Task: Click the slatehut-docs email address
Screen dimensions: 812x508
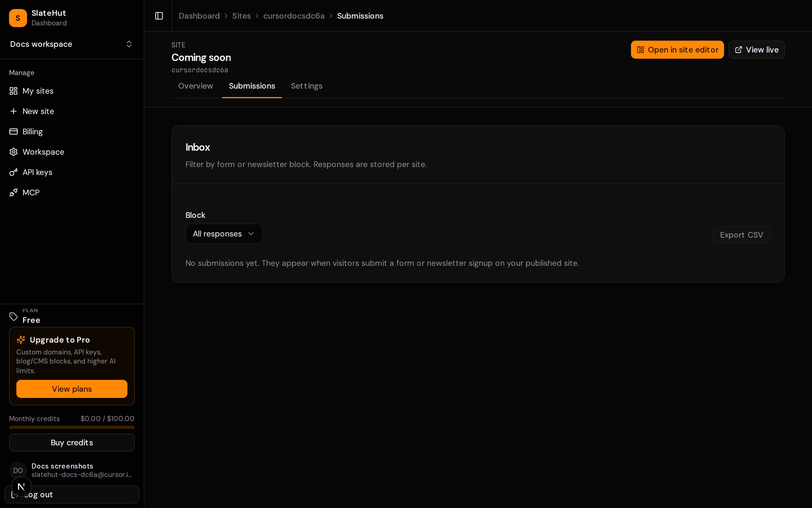Action: tap(81, 474)
